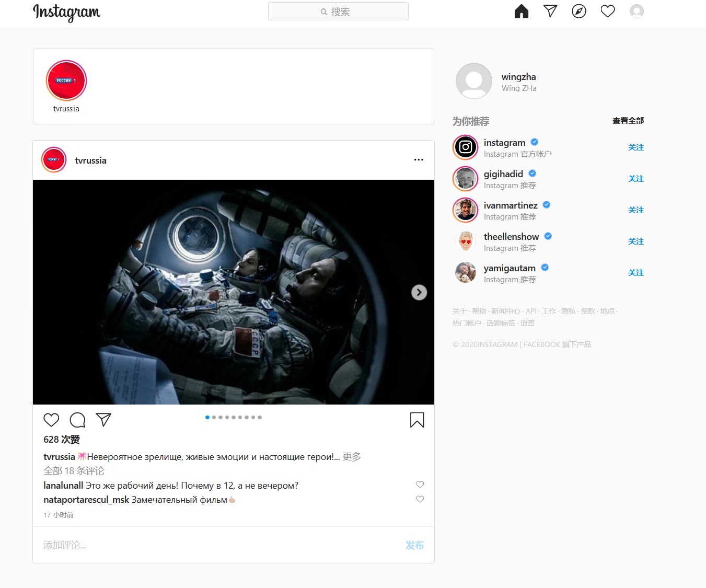The width and height of the screenshot is (706, 588).
Task: Click the Instagram logo in header
Action: [66, 12]
